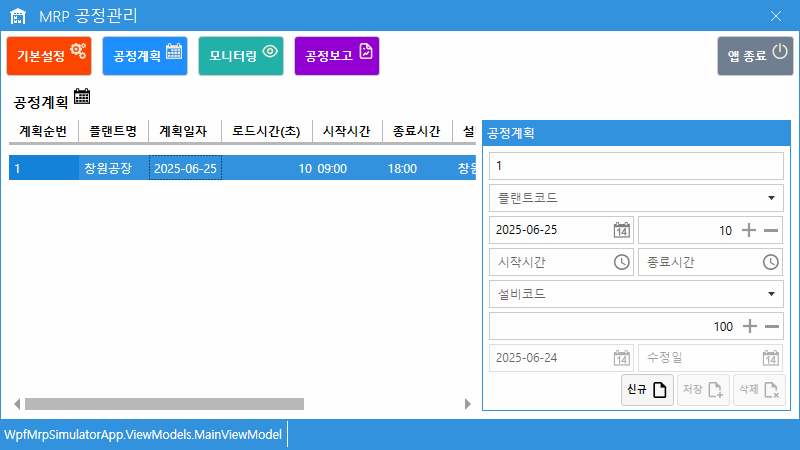Sort by 플랜트명 column header
The image size is (800, 450).
point(113,131)
